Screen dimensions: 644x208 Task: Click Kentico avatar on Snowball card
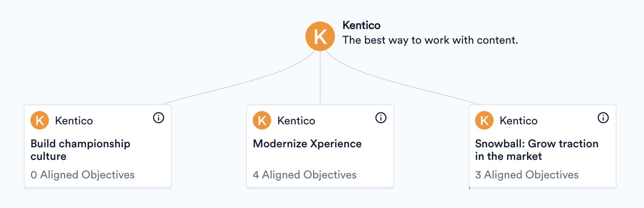coord(484,120)
